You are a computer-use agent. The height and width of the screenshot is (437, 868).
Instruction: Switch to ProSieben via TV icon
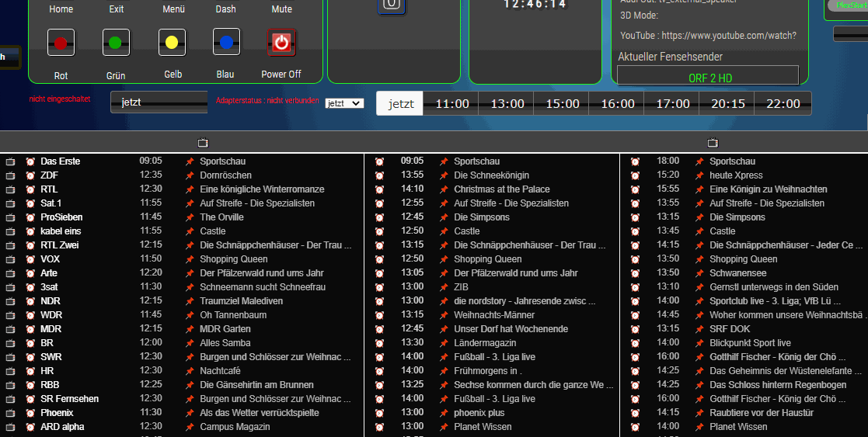click(x=10, y=217)
